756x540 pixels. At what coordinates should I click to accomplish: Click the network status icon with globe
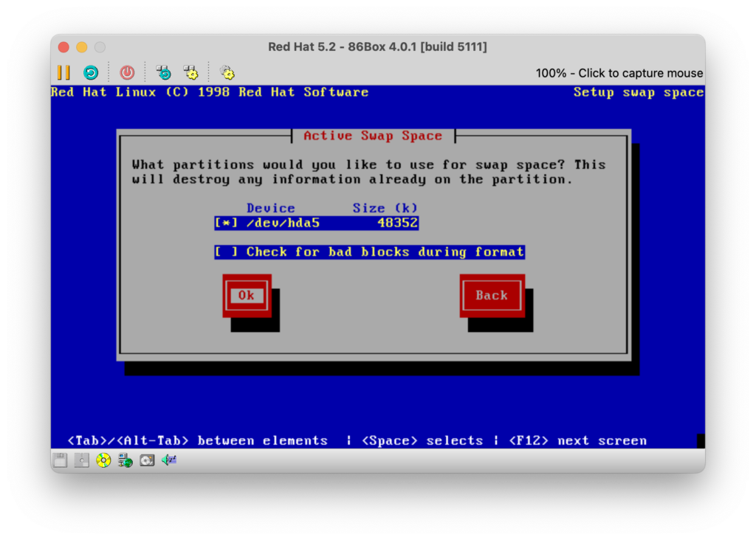pyautogui.click(x=126, y=460)
